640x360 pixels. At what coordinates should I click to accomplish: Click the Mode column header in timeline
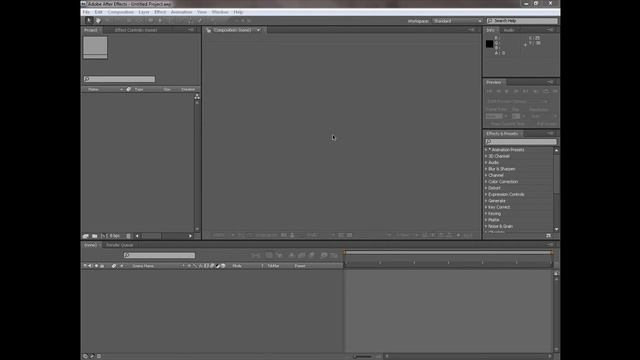click(237, 266)
